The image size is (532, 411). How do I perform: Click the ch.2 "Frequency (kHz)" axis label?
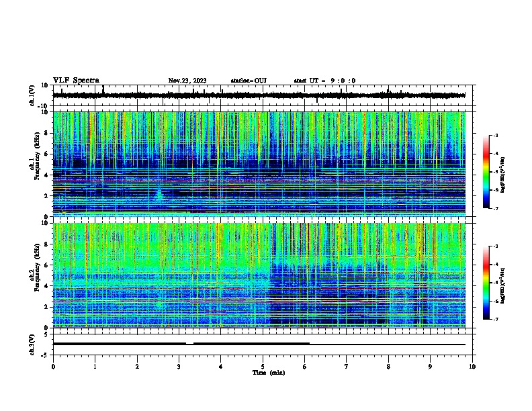pyautogui.click(x=37, y=267)
